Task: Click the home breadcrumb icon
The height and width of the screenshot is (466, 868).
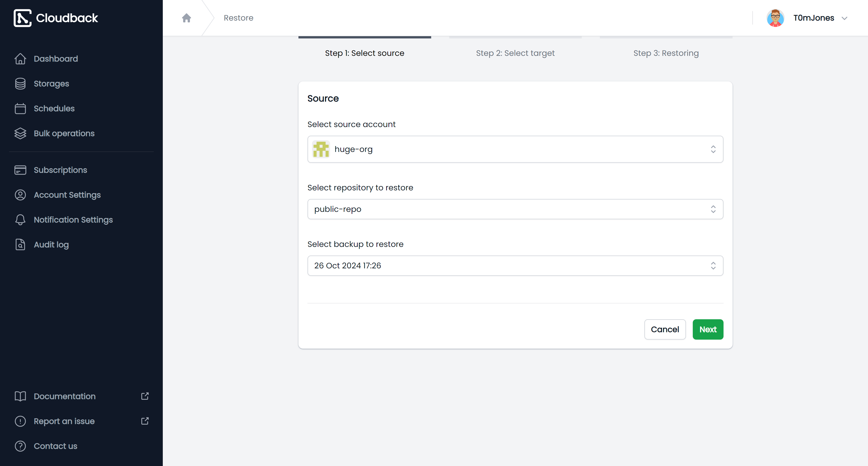Action: 186,18
